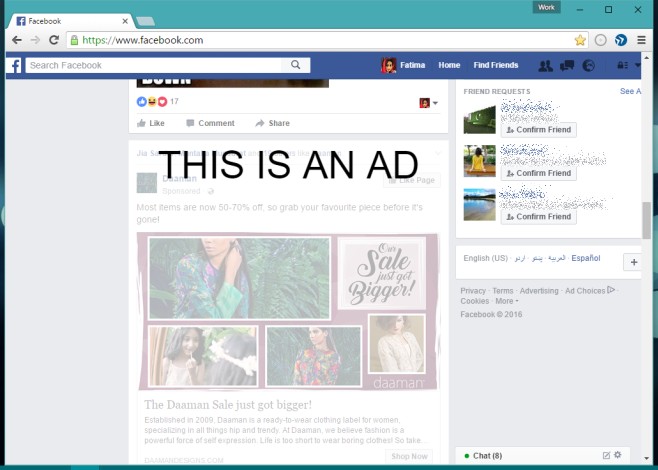The height and width of the screenshot is (470, 658).
Task: Expand the More footer dropdown
Action: (507, 301)
